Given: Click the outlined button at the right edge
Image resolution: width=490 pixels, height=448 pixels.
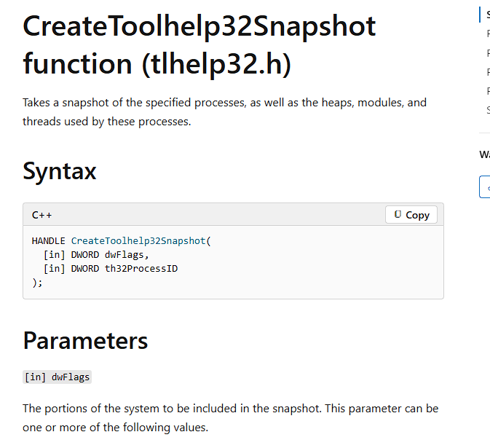Looking at the screenshot, I should 485,186.
